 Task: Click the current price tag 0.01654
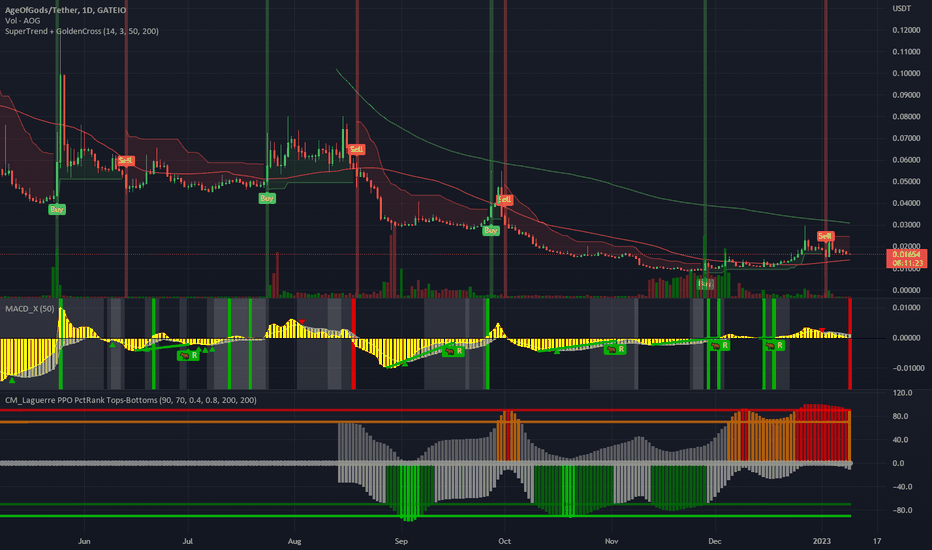pos(906,254)
